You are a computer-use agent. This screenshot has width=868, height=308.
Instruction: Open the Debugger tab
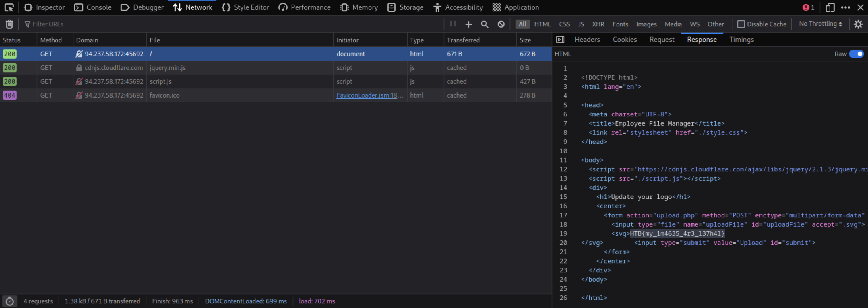pos(142,7)
